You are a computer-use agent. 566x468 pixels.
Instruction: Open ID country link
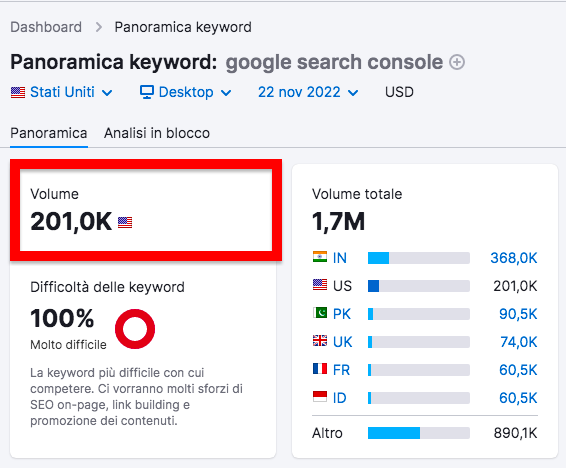[339, 398]
